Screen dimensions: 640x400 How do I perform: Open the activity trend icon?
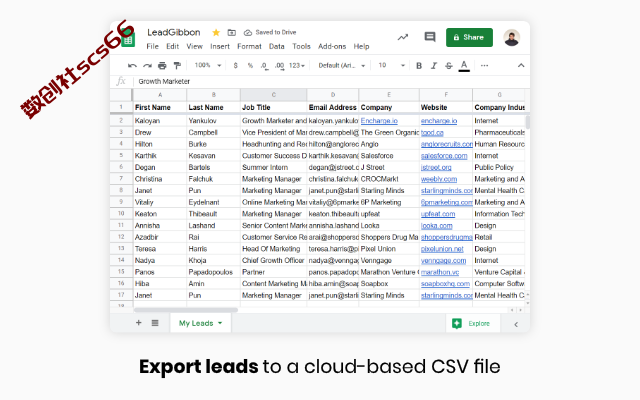[x=403, y=38]
